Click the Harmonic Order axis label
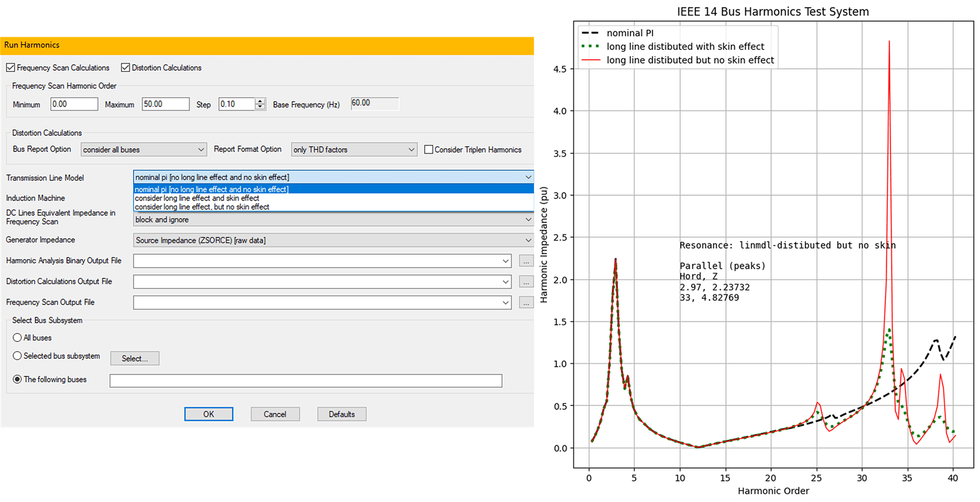Image resolution: width=980 pixels, height=502 pixels. 773,491
